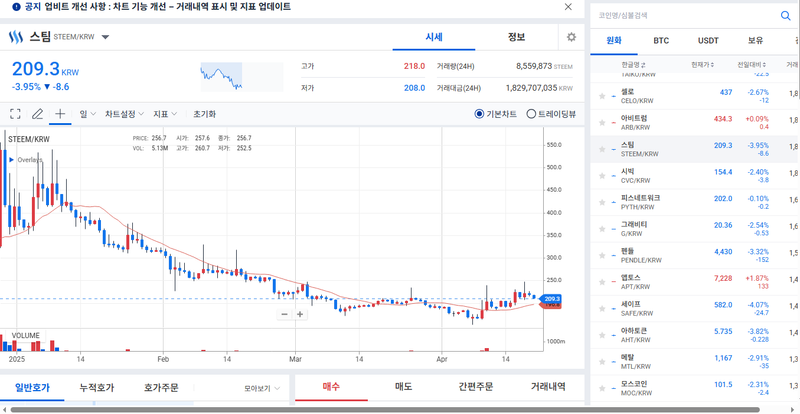Expand the Overlays triangle on chart
Image resolution: width=800 pixels, height=414 pixels.
(x=12, y=160)
